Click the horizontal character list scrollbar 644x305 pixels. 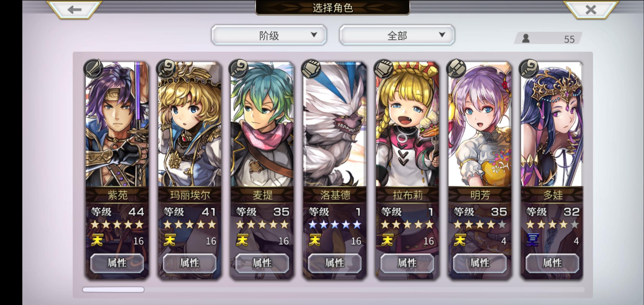click(333, 289)
